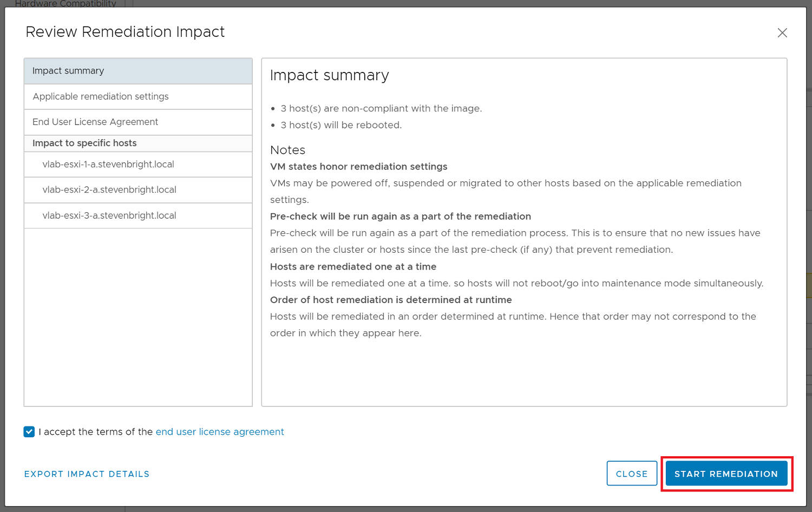Click 'Hosts are remediated one at a time' note
Screen dimensions: 812x512
click(353, 266)
